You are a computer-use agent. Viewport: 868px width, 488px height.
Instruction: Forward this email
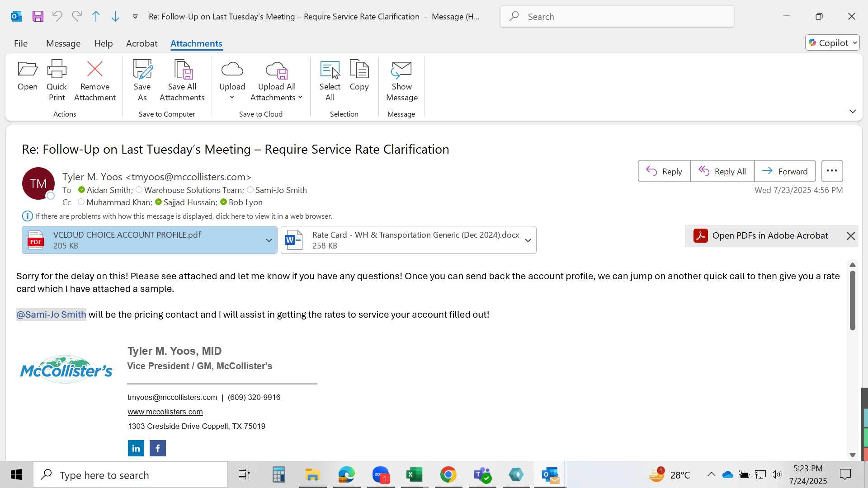[x=785, y=171]
